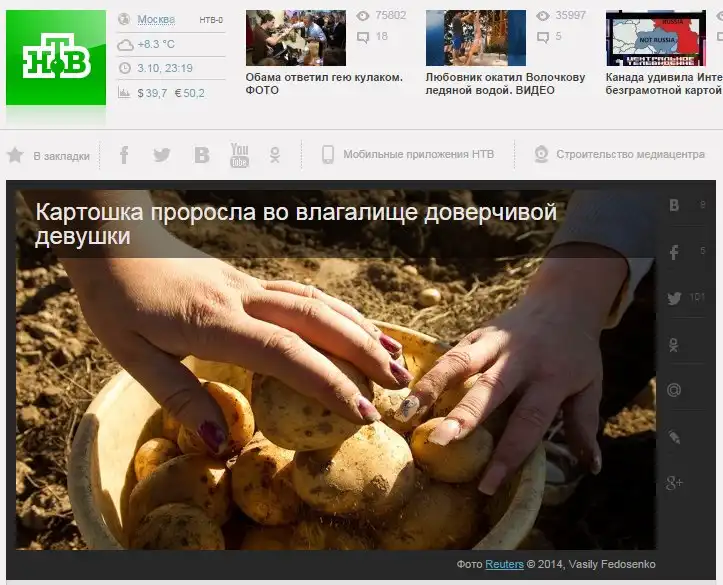
Task: Add page to bookmarks with star
Action: click(16, 155)
